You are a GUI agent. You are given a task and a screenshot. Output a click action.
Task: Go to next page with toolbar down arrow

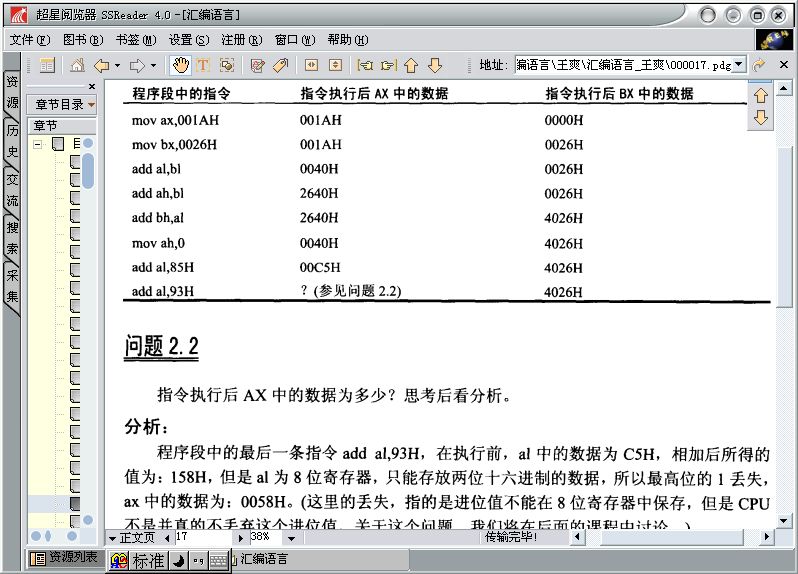tap(435, 65)
